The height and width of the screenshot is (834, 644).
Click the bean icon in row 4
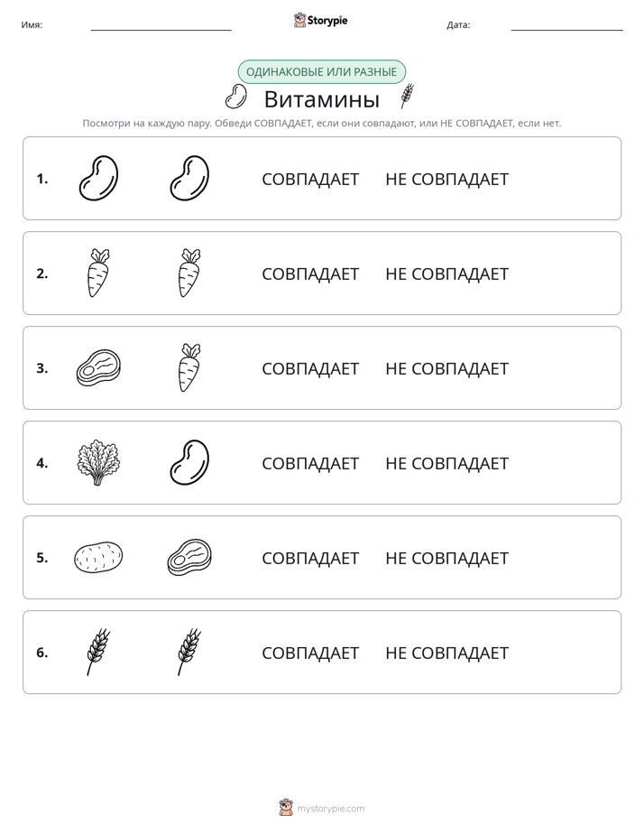(189, 462)
